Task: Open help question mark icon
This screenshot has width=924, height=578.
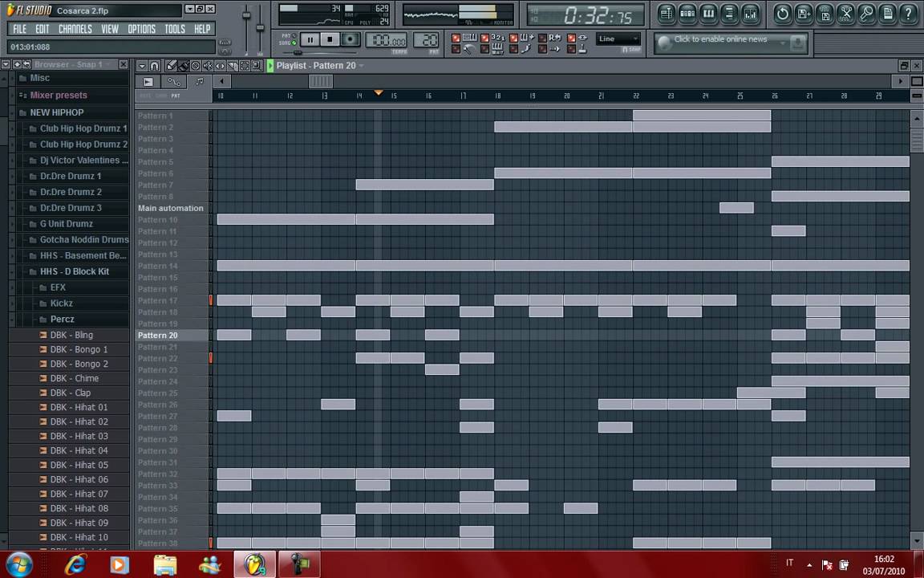Action: (909, 14)
